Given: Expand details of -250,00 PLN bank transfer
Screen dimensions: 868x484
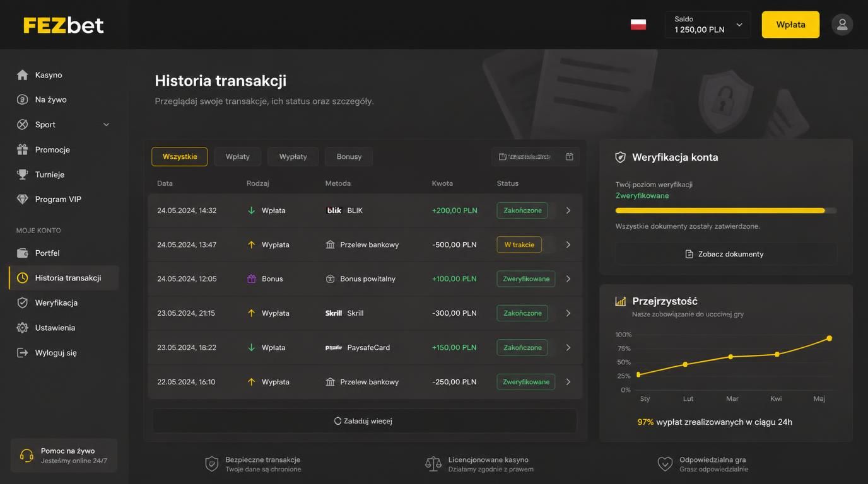Looking at the screenshot, I should 568,382.
